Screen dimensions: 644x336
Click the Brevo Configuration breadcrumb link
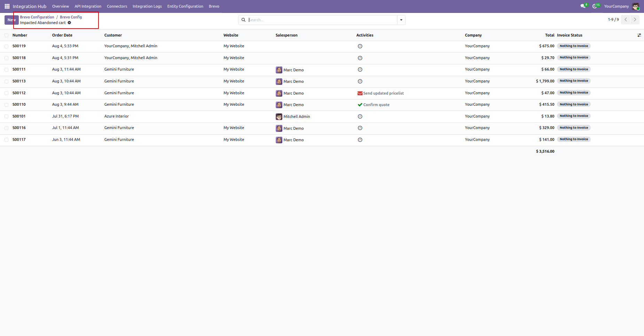tap(37, 17)
